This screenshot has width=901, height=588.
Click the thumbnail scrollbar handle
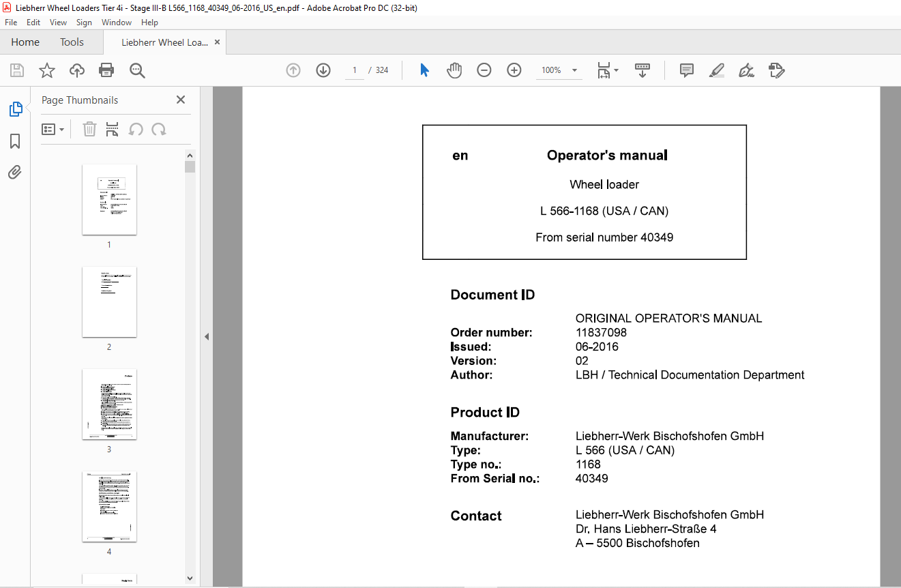click(190, 167)
